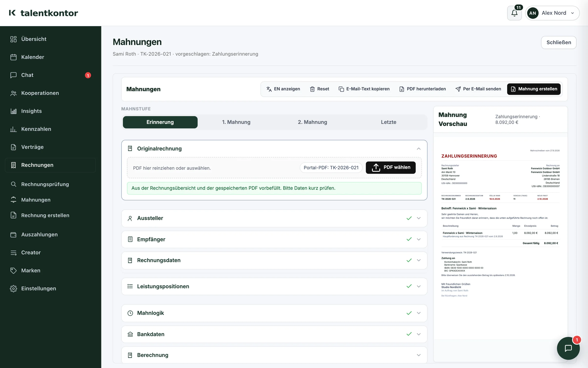This screenshot has width=588, height=368.
Task: Show English version with EN anzeigen
Action: pos(283,89)
